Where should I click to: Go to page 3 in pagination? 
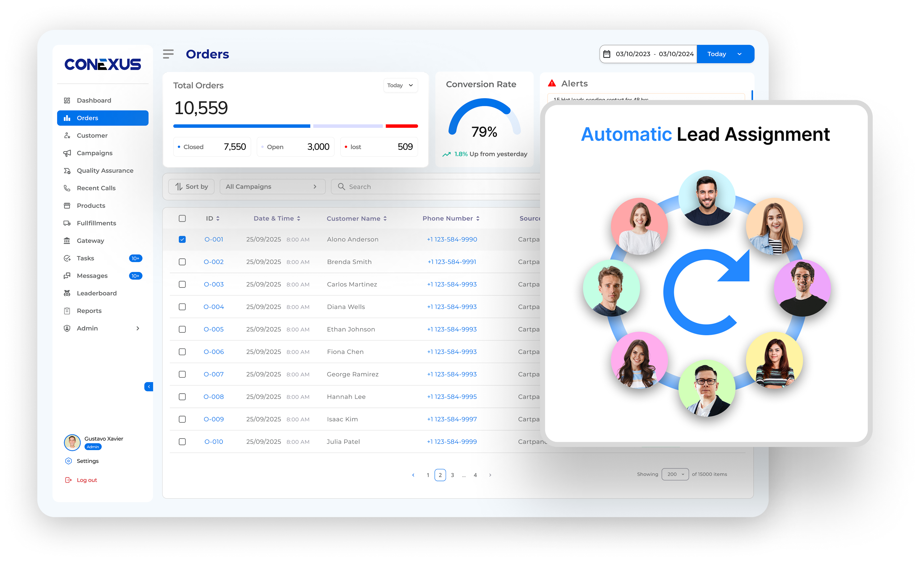(x=452, y=475)
